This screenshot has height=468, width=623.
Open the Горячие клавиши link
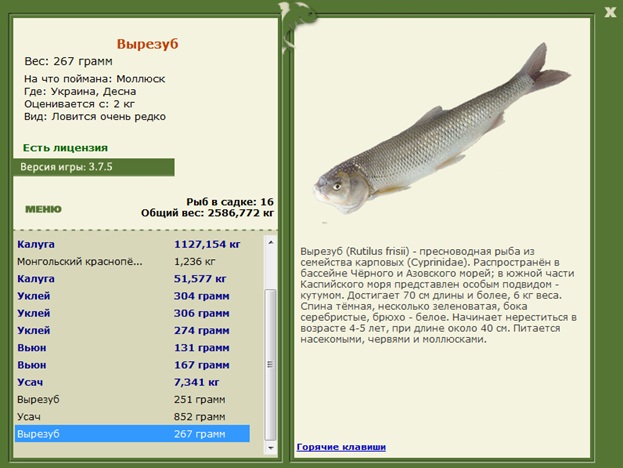(341, 447)
